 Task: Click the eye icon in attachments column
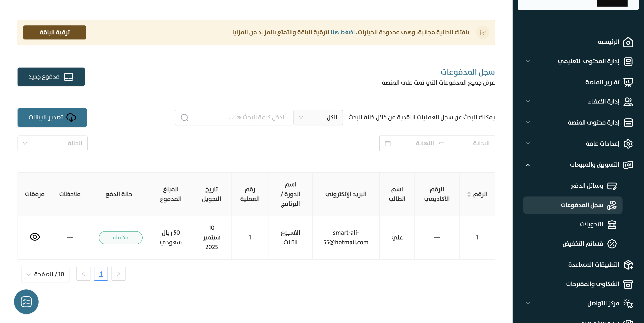(x=35, y=237)
